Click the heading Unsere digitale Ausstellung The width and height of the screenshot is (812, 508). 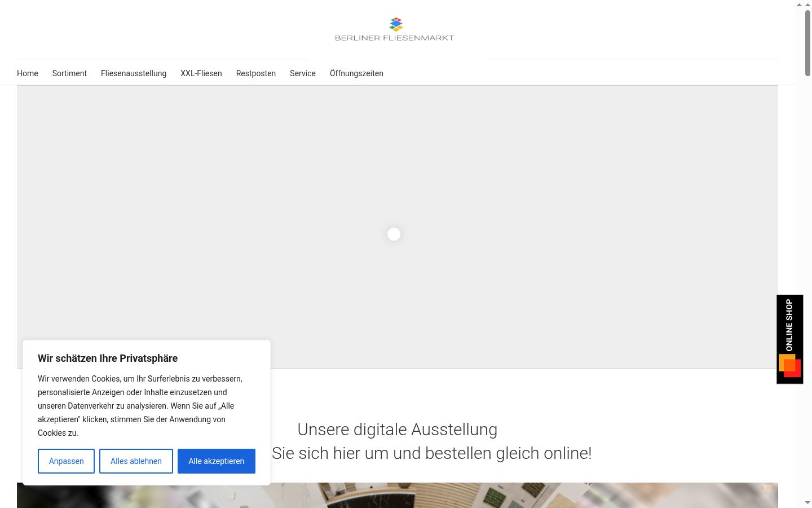(398, 430)
